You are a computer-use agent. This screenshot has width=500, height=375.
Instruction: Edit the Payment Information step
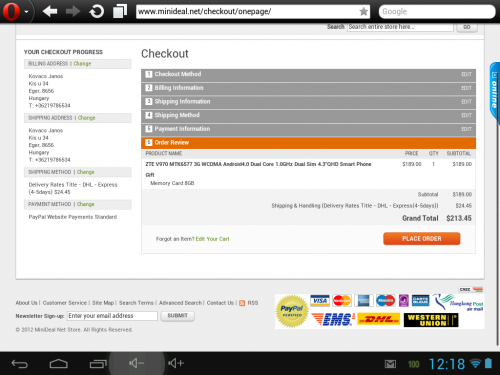466,129
